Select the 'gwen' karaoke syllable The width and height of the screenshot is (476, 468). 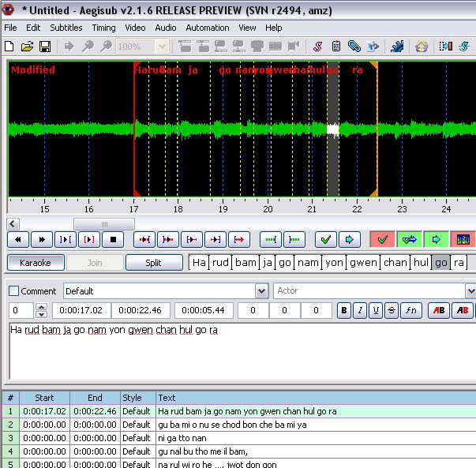coord(363,263)
